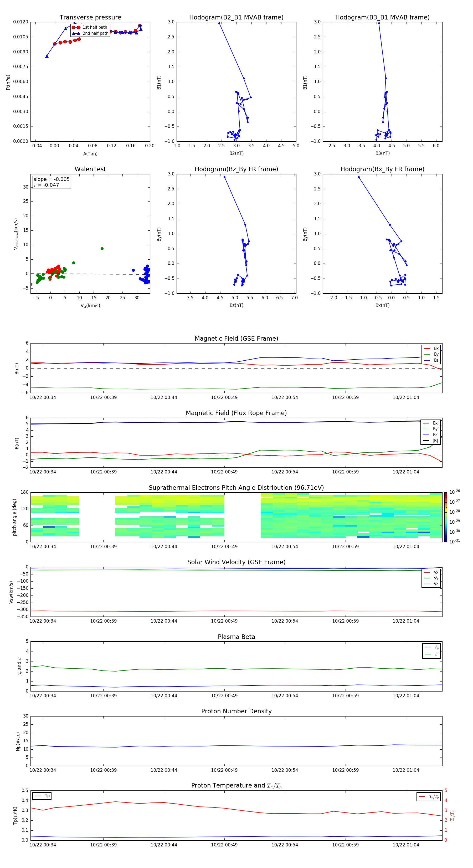Viewport: 473px width, 868px height.
Task: Select the Vz legend entry in the velocity plot
Action: tap(431, 584)
